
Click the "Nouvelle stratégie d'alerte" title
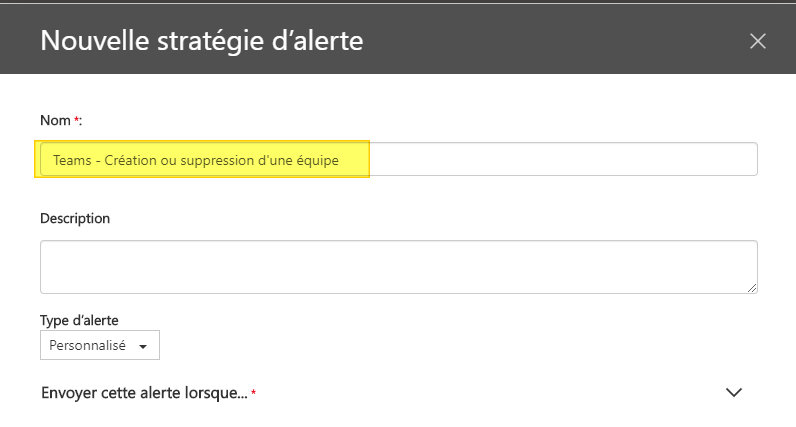click(201, 41)
